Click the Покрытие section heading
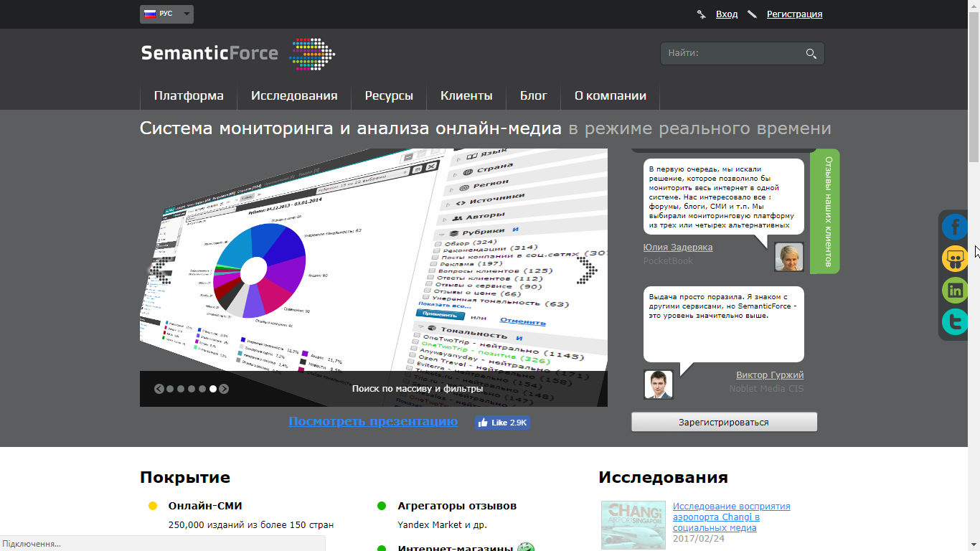The width and height of the screenshot is (980, 551). (185, 477)
